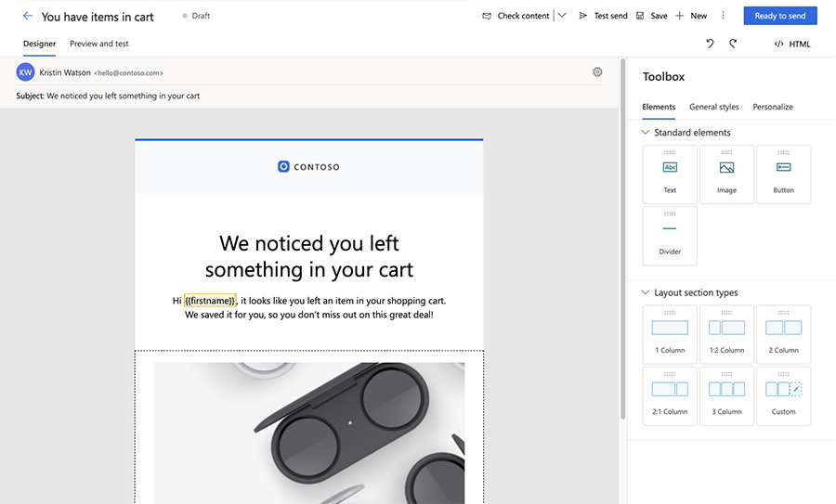The image size is (836, 504).
Task: Click the 'We saved it for you' paragraph line
Action: (x=309, y=315)
